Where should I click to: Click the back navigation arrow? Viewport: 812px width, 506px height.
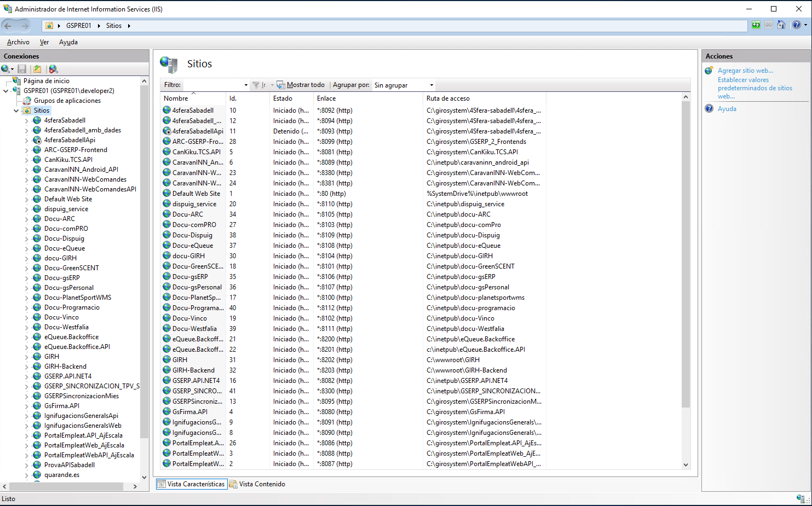tap(8, 26)
